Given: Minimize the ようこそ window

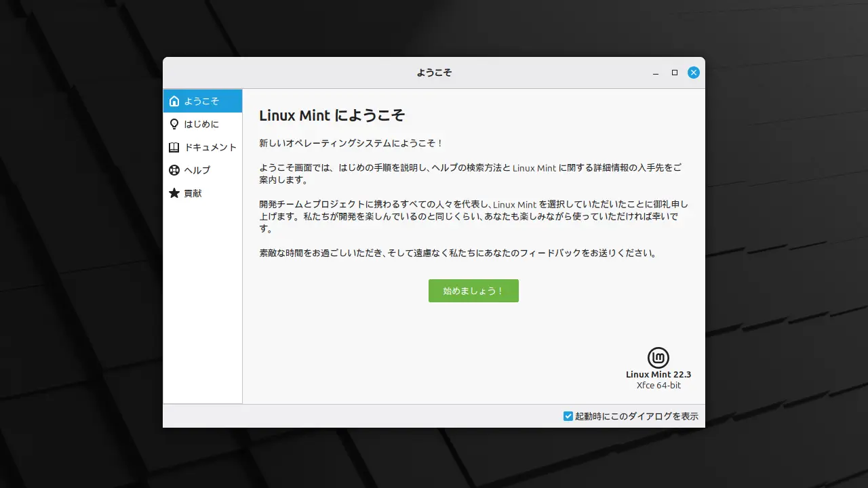Looking at the screenshot, I should point(656,73).
